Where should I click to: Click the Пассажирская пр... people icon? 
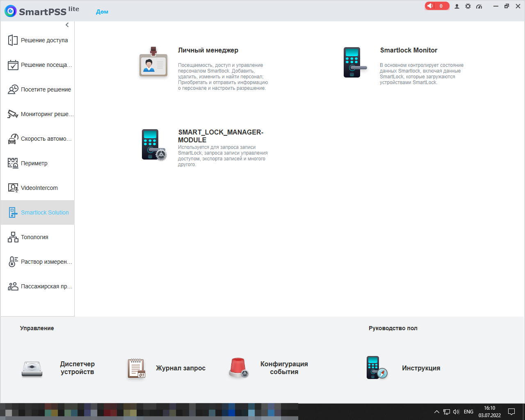click(13, 286)
